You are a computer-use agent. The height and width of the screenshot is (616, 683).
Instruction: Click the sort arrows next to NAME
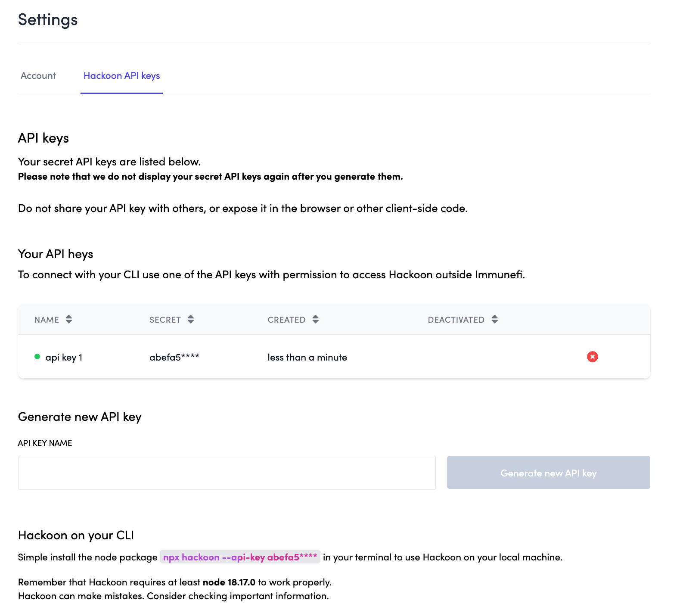(x=69, y=319)
